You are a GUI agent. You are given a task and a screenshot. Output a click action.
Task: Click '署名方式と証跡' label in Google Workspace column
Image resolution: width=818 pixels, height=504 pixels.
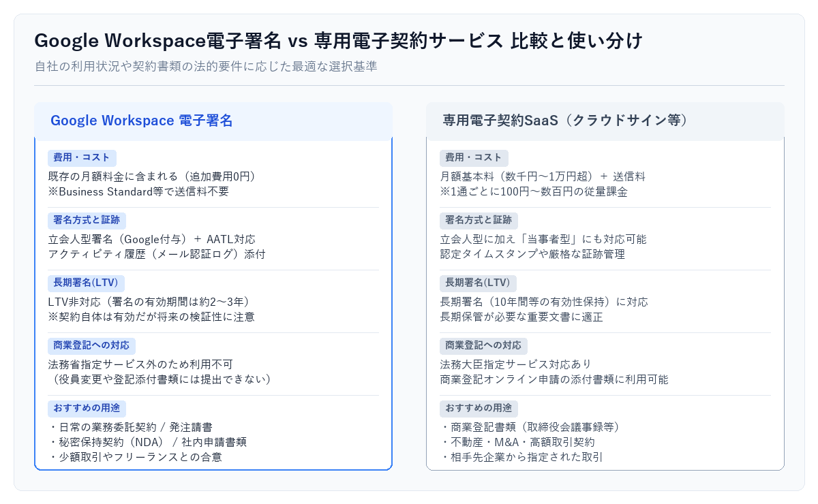point(87,221)
